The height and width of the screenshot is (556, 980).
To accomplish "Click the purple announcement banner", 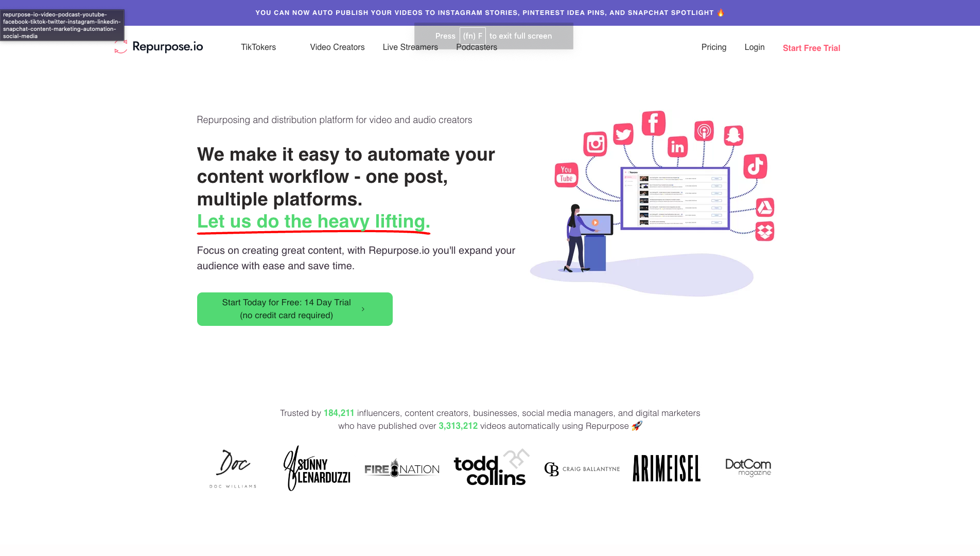I will click(x=489, y=13).
